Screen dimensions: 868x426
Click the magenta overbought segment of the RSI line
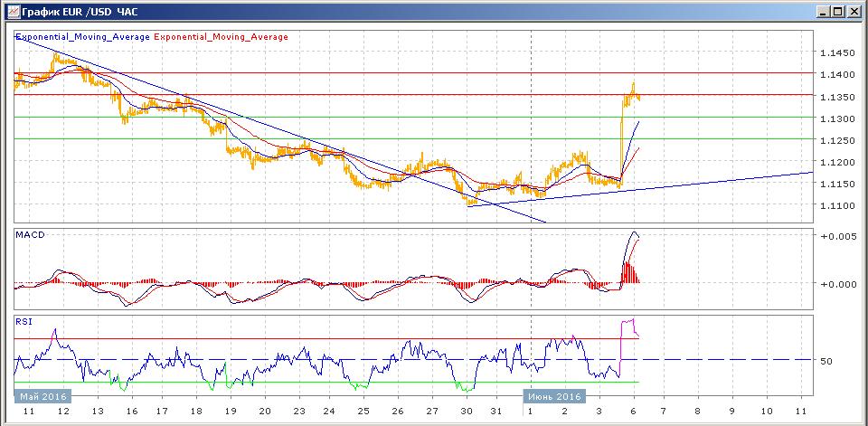tap(628, 322)
